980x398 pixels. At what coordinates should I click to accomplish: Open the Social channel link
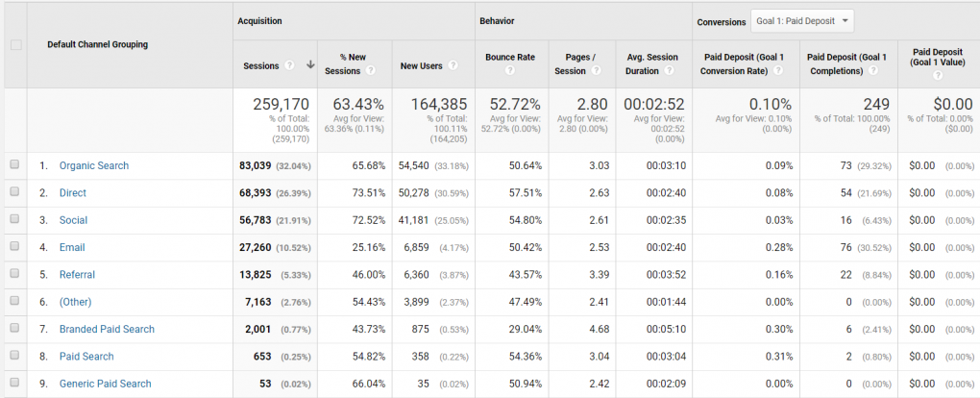click(x=73, y=220)
